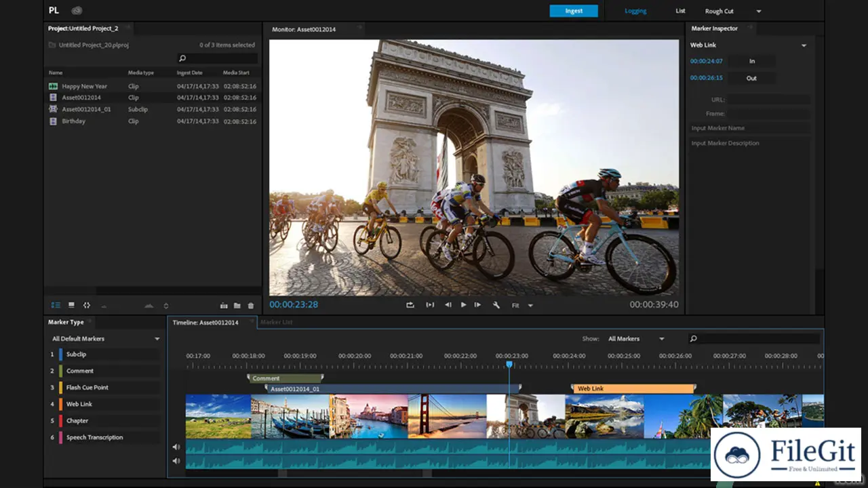Open Monitor wrench settings
The height and width of the screenshot is (488, 868).
[x=496, y=305]
